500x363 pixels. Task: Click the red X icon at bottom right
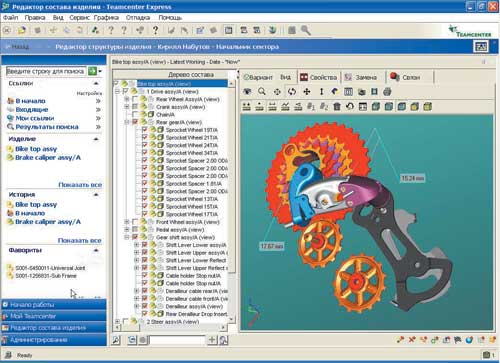point(412,340)
